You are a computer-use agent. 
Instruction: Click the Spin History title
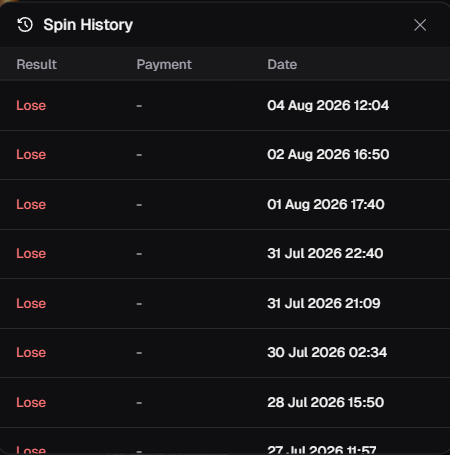[88, 25]
